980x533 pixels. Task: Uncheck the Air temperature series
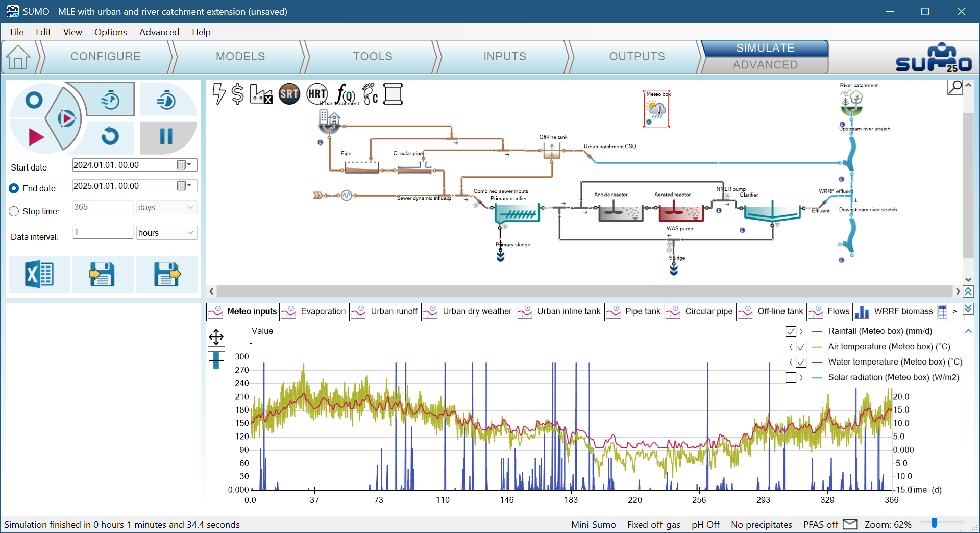[801, 347]
